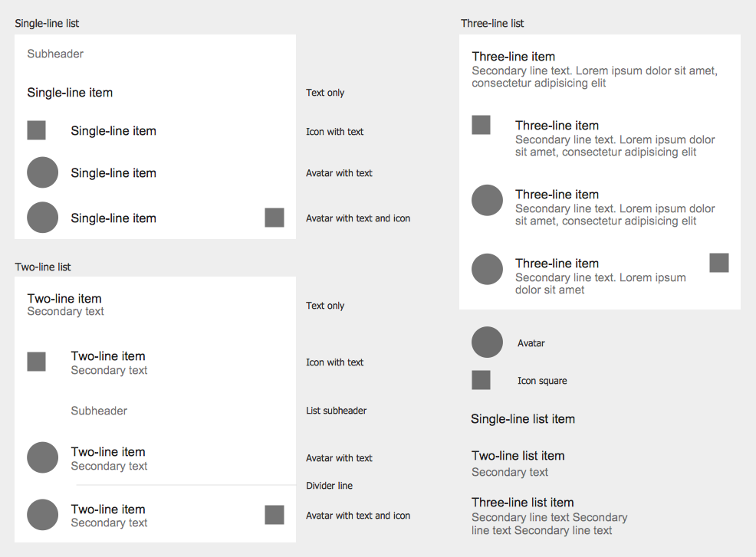Click the square icon in single-line 'Icon with text' row
The image size is (756, 557).
[x=36, y=130]
